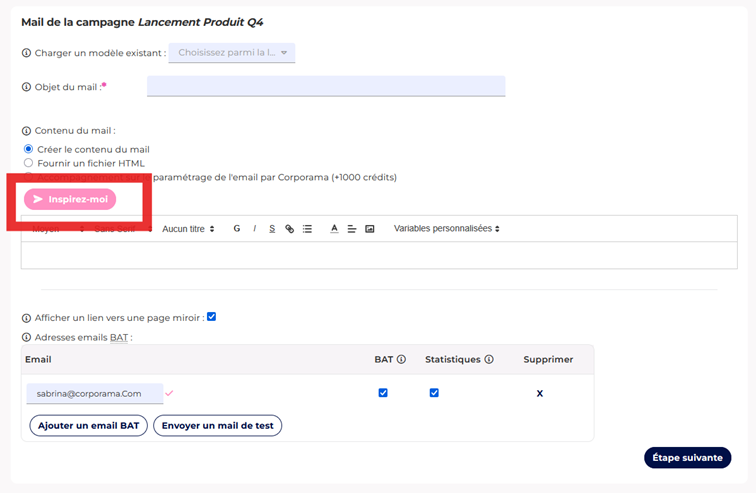
Task: Open the text color picker
Action: [334, 229]
